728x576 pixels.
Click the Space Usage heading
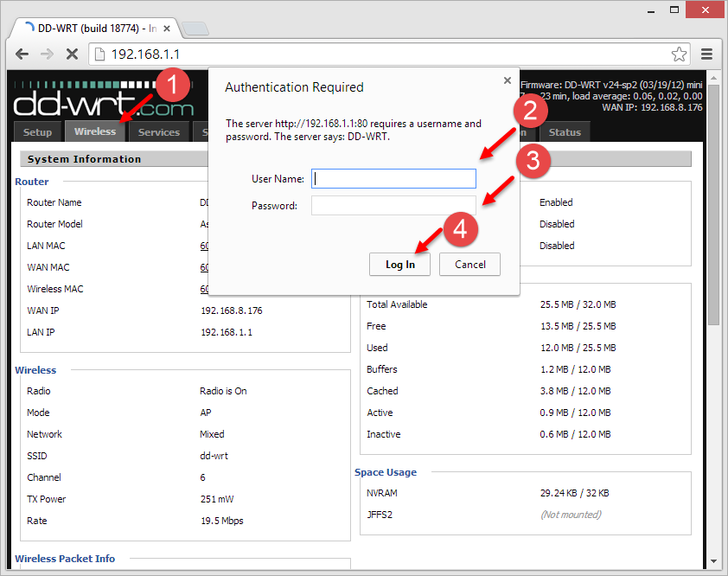(386, 472)
